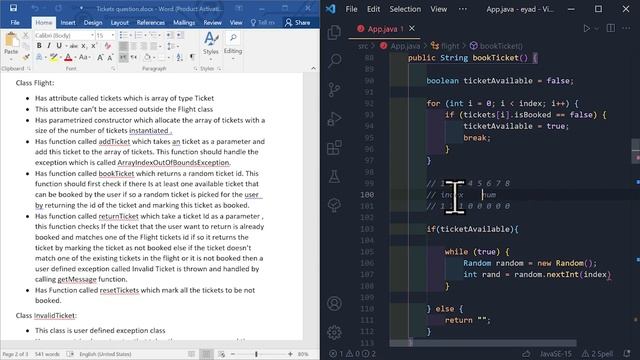Apply red font color

tap(69, 58)
